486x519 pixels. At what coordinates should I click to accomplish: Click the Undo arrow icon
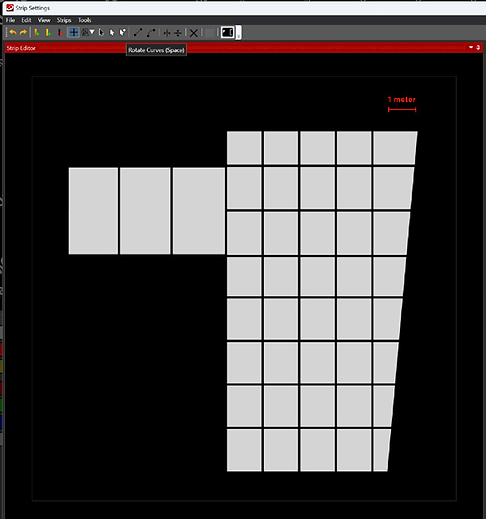coord(13,32)
